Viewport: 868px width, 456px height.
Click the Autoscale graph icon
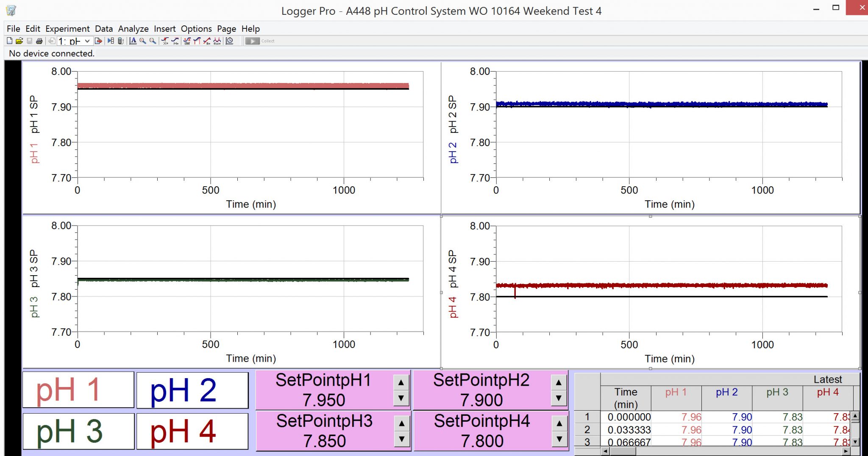click(x=133, y=41)
